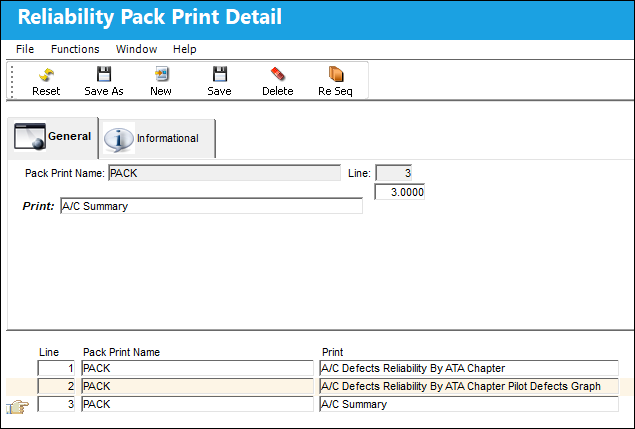Screen dimensions: 635x429
Task: Open the File menu
Action: (x=25, y=49)
